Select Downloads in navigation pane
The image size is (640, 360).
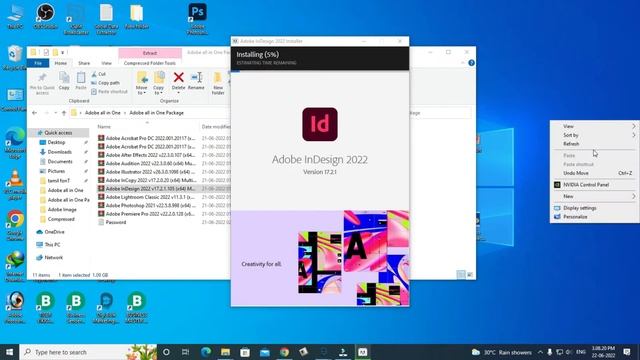pos(59,152)
